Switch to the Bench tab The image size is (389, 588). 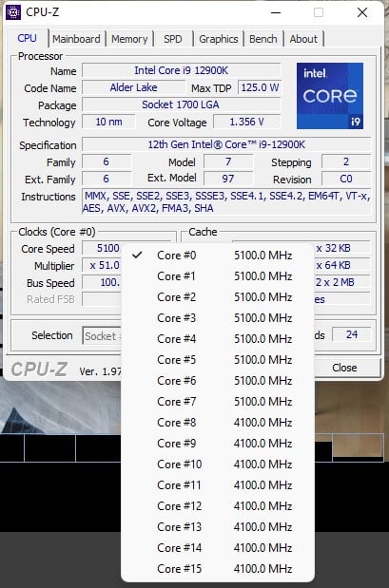(263, 39)
